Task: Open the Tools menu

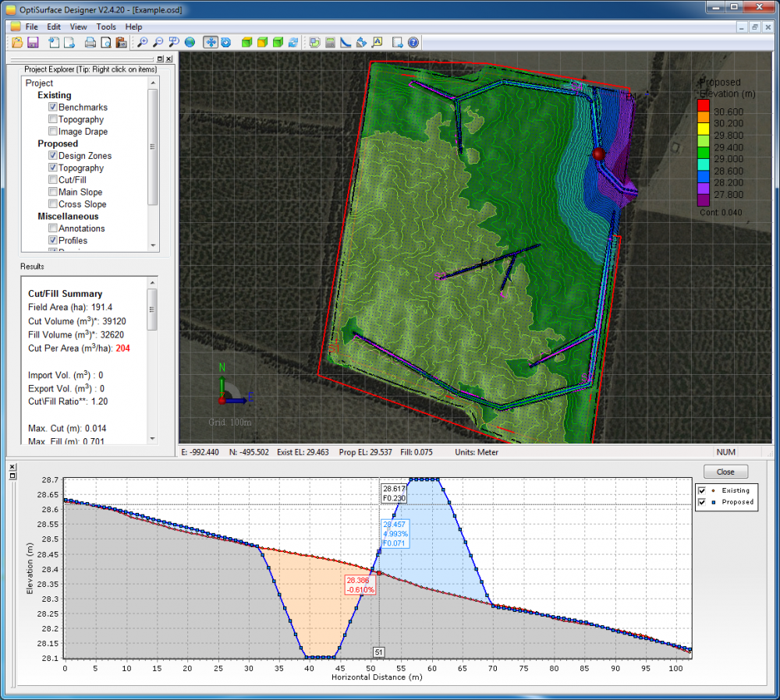Action: click(x=106, y=27)
